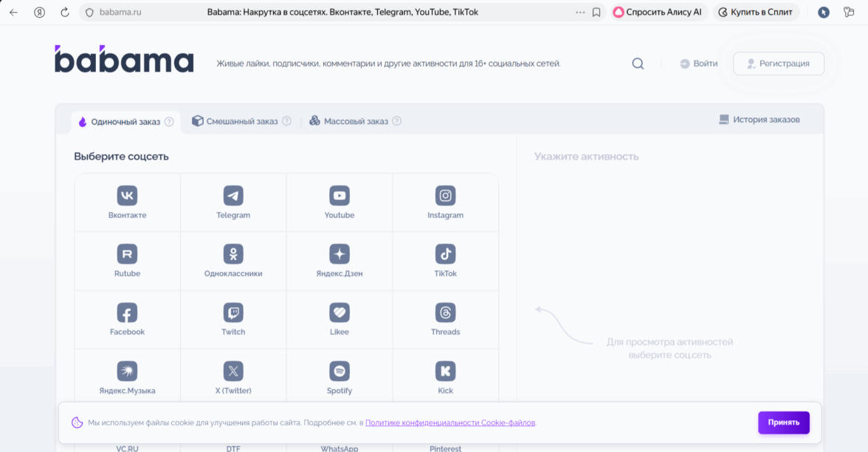Click the browser back arrow
The height and width of the screenshot is (452, 868).
point(14,12)
